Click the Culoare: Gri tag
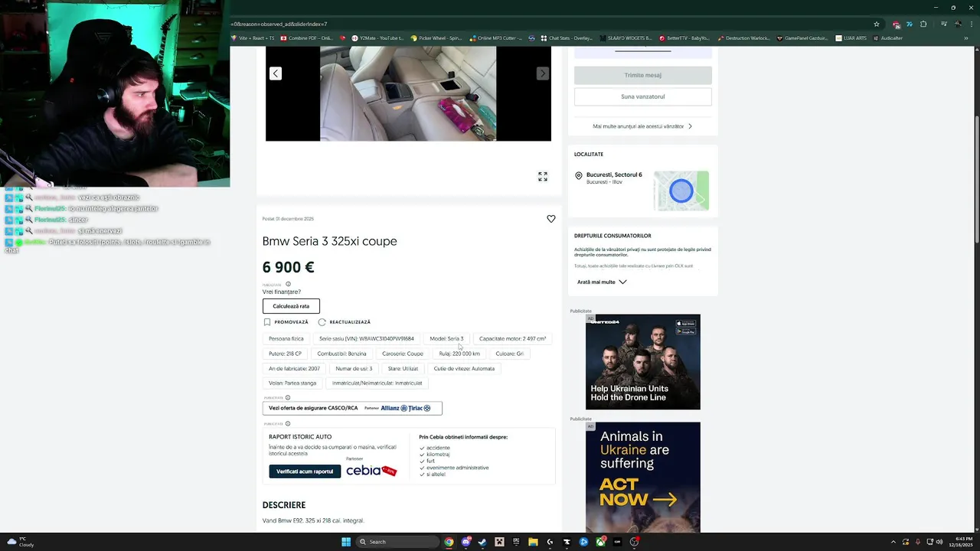 tap(510, 354)
